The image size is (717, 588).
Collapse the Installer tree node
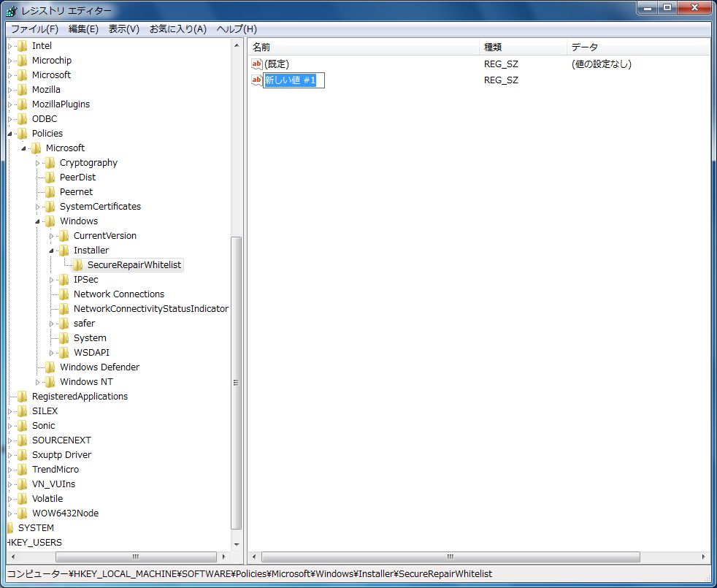tap(52, 251)
